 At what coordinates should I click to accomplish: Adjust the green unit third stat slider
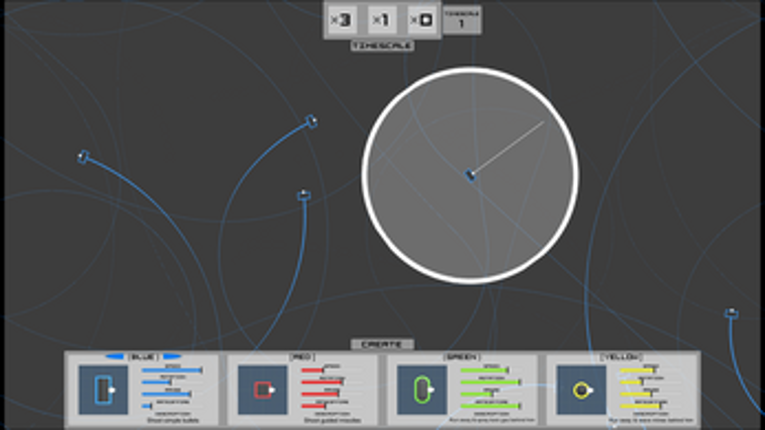tap(477, 394)
